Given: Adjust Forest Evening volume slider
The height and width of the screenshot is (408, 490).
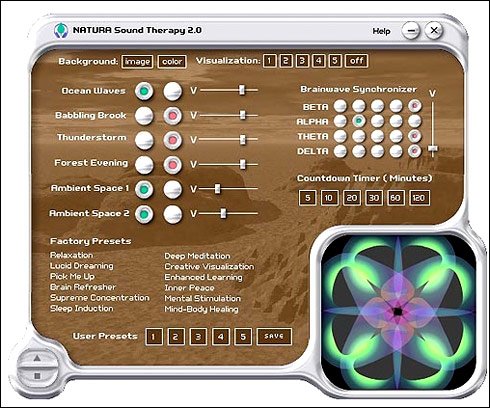Looking at the screenshot, I should click(243, 164).
